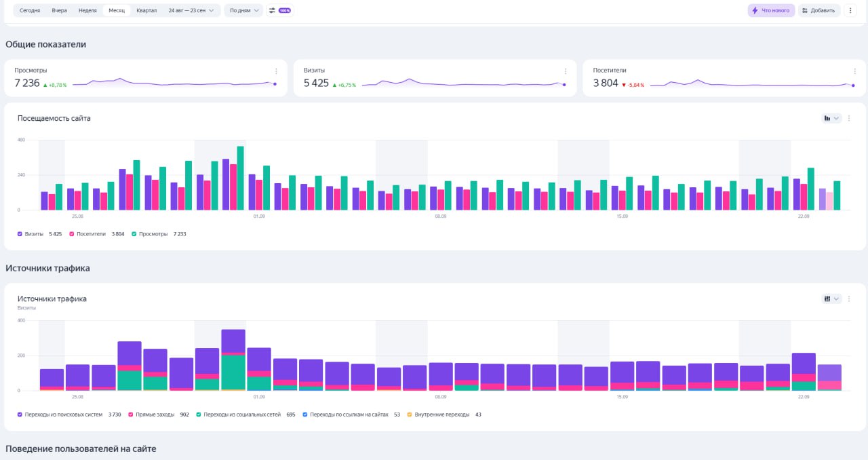Select the Сегодня period tab
This screenshot has width=868, height=460.
(x=30, y=11)
